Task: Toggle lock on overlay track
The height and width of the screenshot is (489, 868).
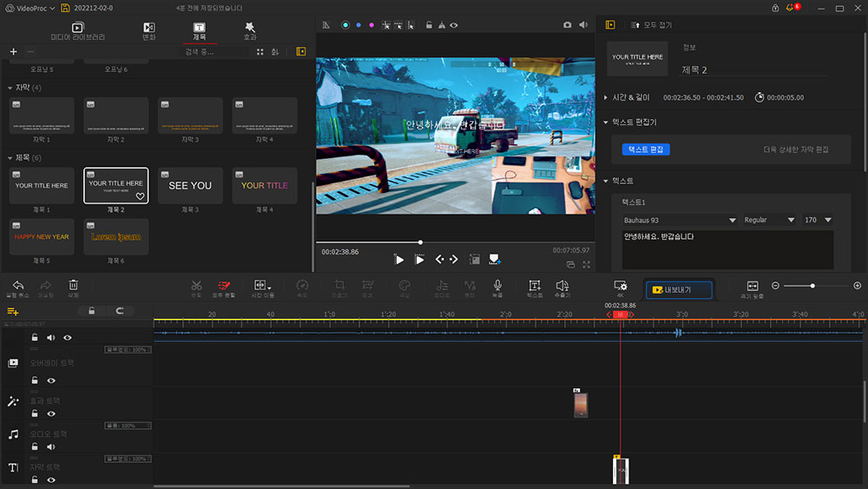Action: pos(35,380)
